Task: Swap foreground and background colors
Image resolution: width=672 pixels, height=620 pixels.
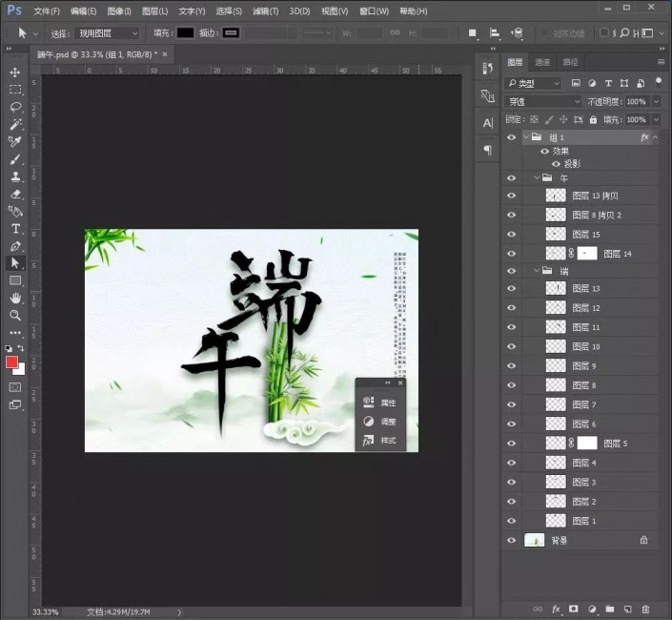Action: pyautogui.click(x=21, y=347)
